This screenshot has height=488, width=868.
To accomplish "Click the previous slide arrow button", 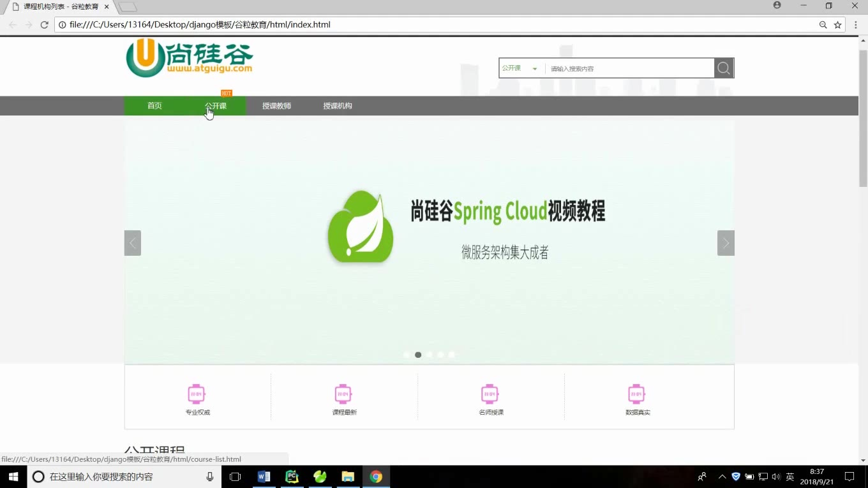I will [133, 243].
